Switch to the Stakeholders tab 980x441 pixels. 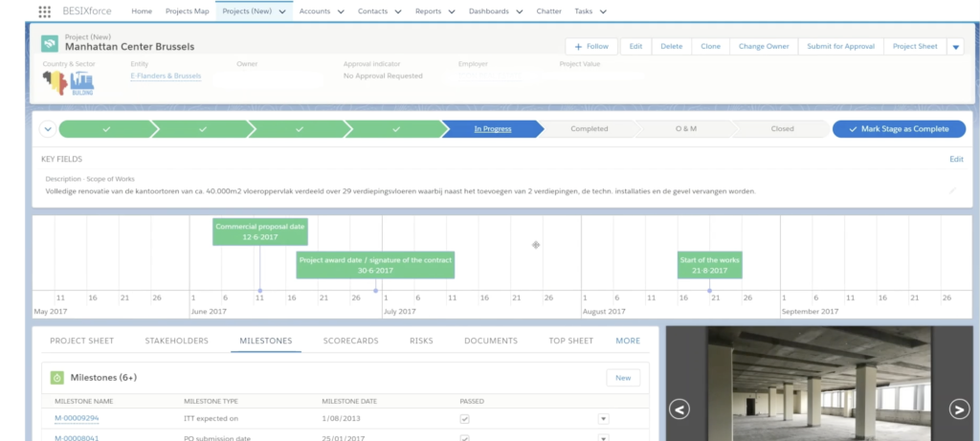(x=177, y=342)
